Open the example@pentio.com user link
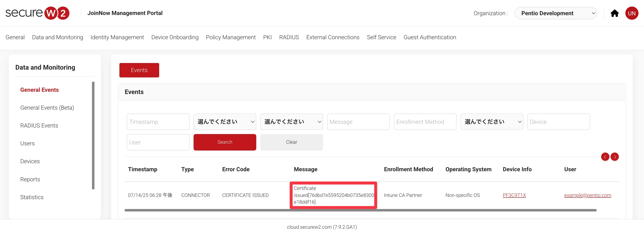Viewport: 644px width, 232px height. point(587,195)
